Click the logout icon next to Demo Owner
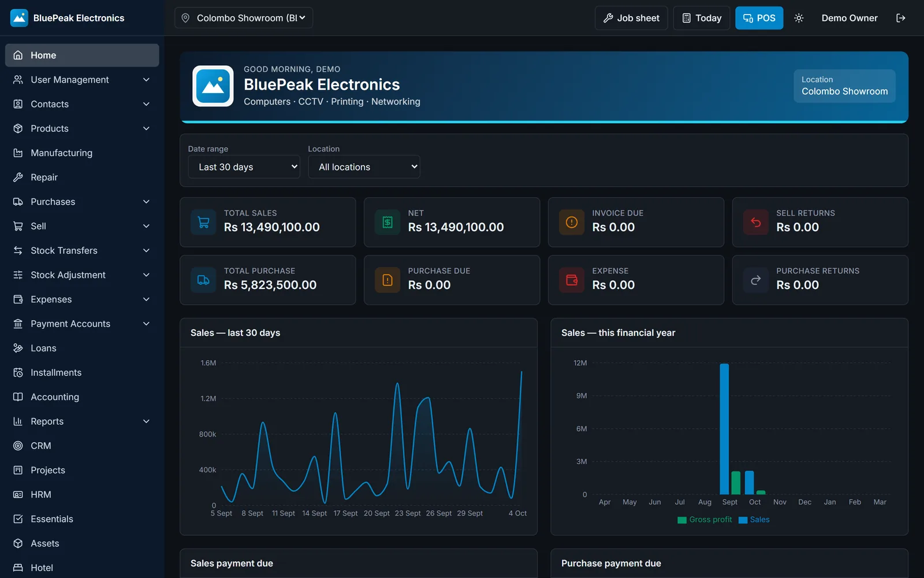The height and width of the screenshot is (578, 924). click(900, 18)
